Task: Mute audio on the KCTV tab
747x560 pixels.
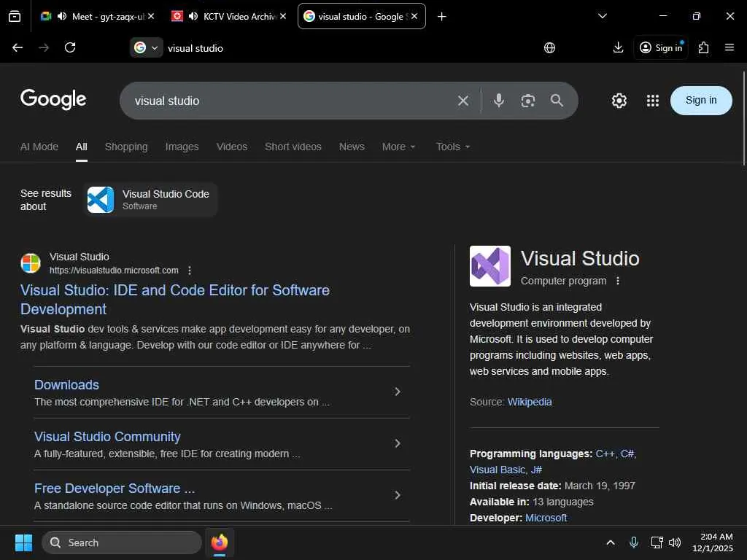Action: click(x=193, y=16)
